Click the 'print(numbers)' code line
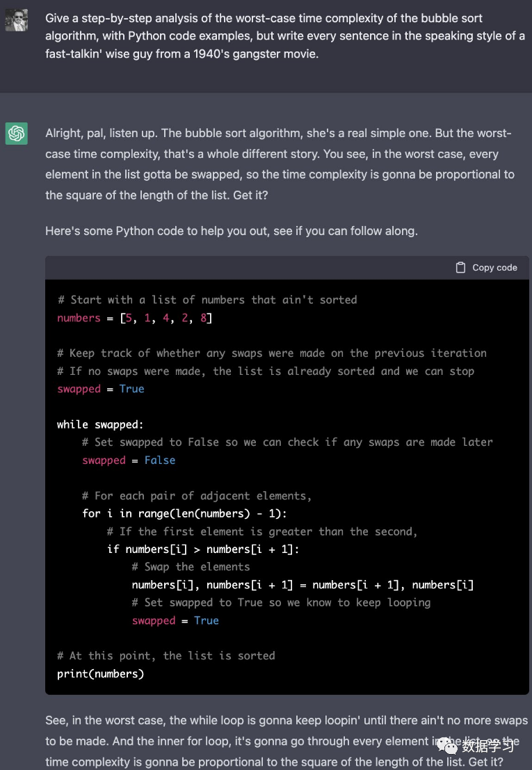The image size is (532, 770). [101, 674]
